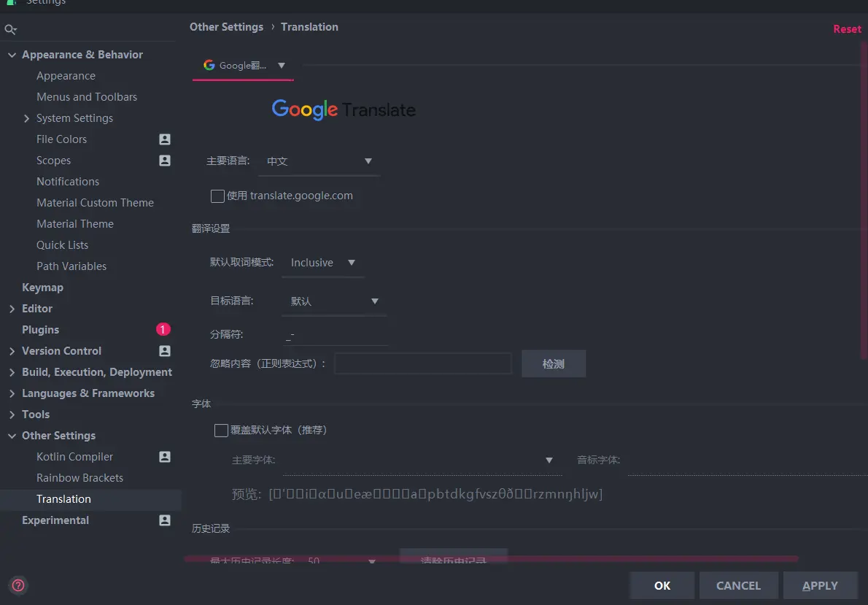Open the 默认取词模式 dropdown showing Inclusive

(323, 263)
